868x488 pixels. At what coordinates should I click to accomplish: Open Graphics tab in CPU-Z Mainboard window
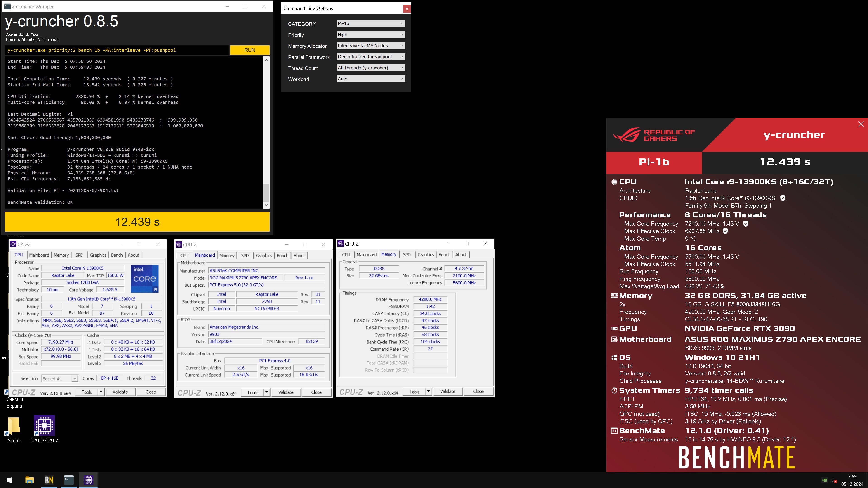pyautogui.click(x=264, y=256)
